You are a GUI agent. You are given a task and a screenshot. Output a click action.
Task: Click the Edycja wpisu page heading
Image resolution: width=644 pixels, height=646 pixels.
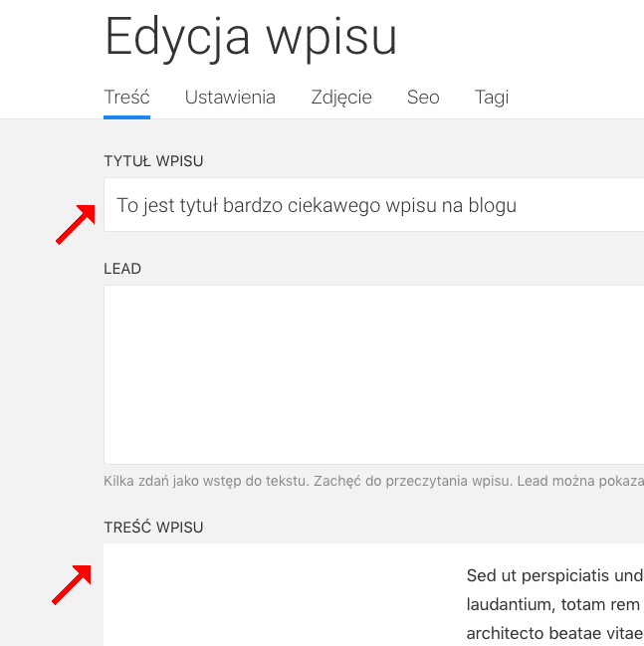251,38
